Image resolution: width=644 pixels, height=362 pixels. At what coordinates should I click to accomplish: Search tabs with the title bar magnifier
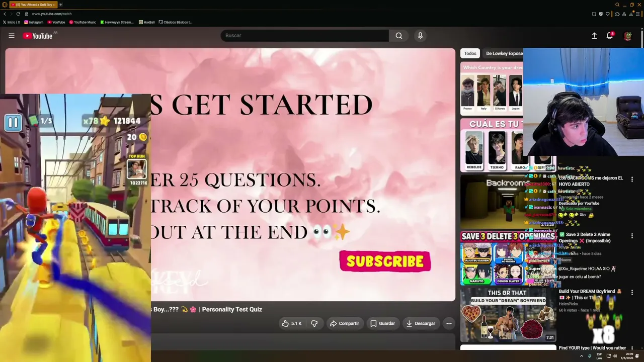click(x=617, y=5)
